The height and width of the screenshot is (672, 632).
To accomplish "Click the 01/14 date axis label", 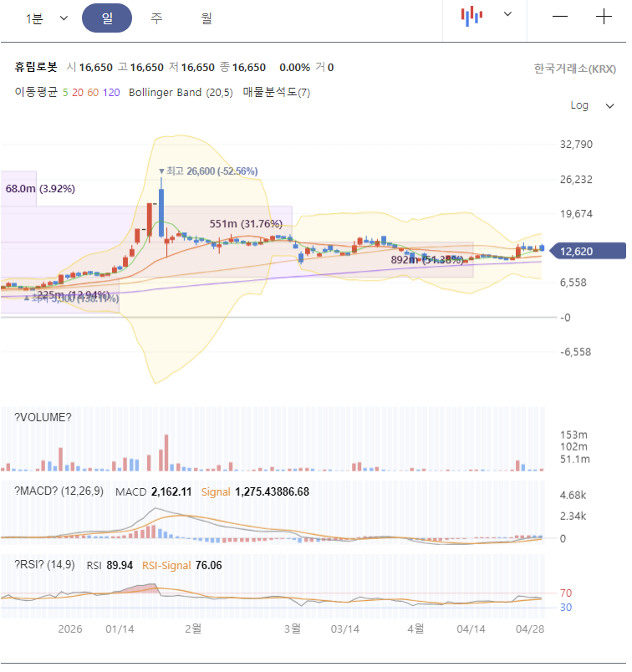I will tap(120, 629).
